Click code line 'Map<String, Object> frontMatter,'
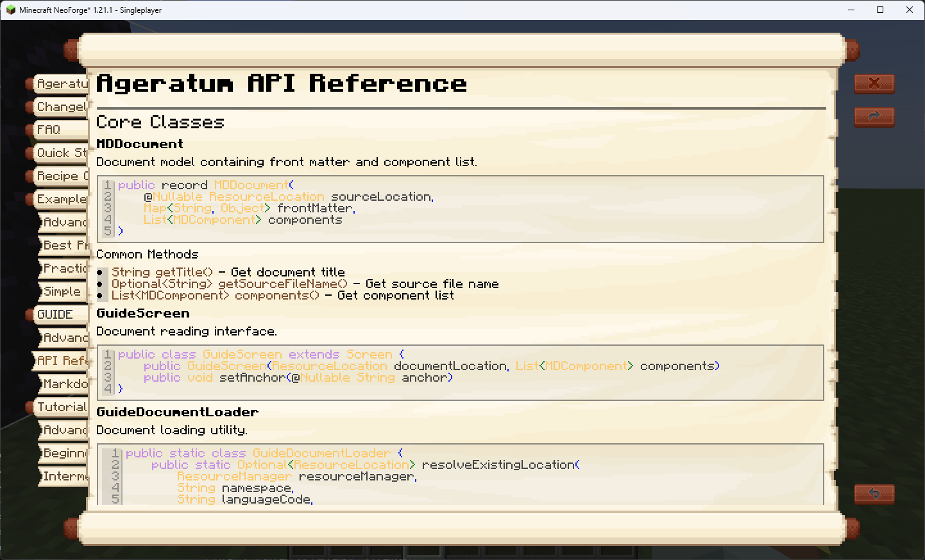The height and width of the screenshot is (560, 925). point(250,208)
